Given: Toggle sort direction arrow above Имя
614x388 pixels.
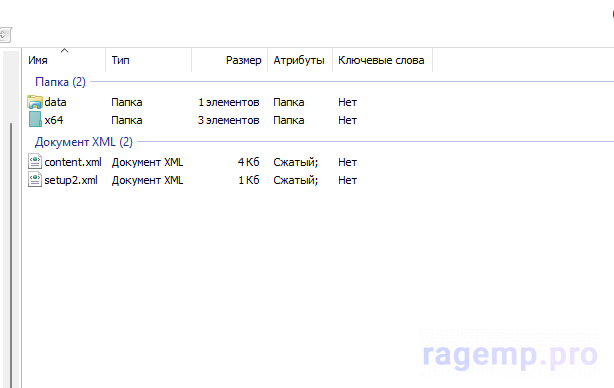Looking at the screenshot, I should (x=65, y=51).
